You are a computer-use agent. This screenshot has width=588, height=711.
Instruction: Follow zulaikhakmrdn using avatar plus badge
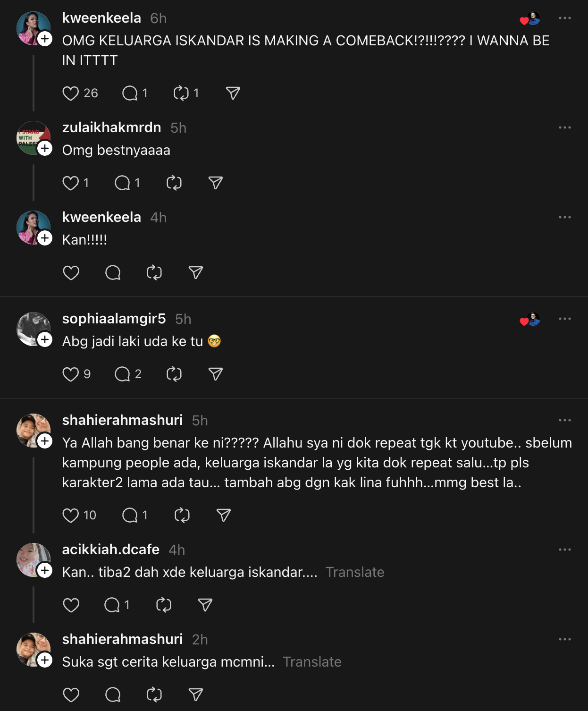tap(45, 148)
